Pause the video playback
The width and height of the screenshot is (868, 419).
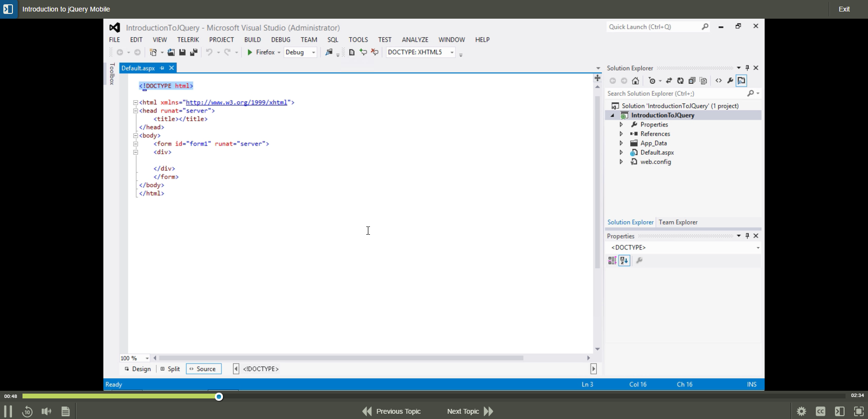click(8, 411)
